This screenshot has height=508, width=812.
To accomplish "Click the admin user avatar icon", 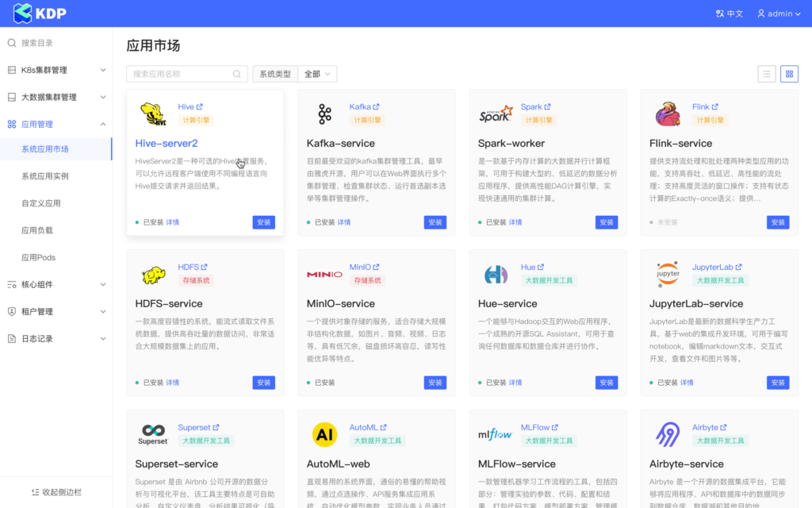I will 760,14.
